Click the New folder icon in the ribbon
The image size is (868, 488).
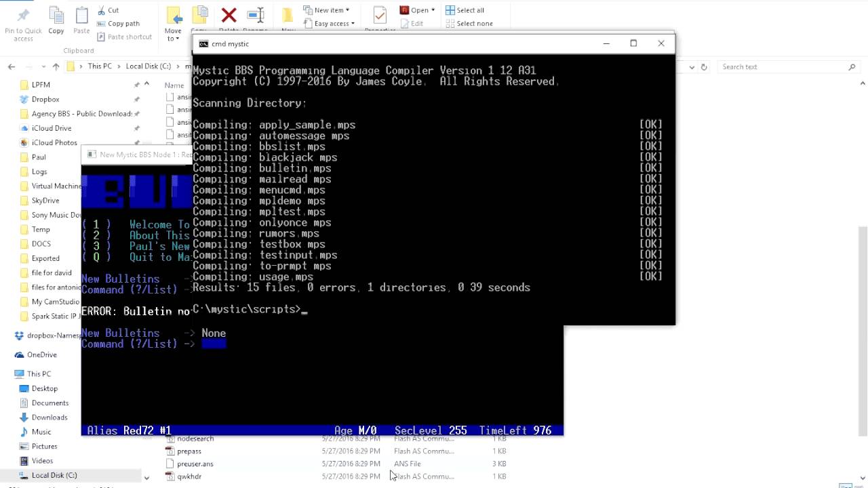(288, 15)
